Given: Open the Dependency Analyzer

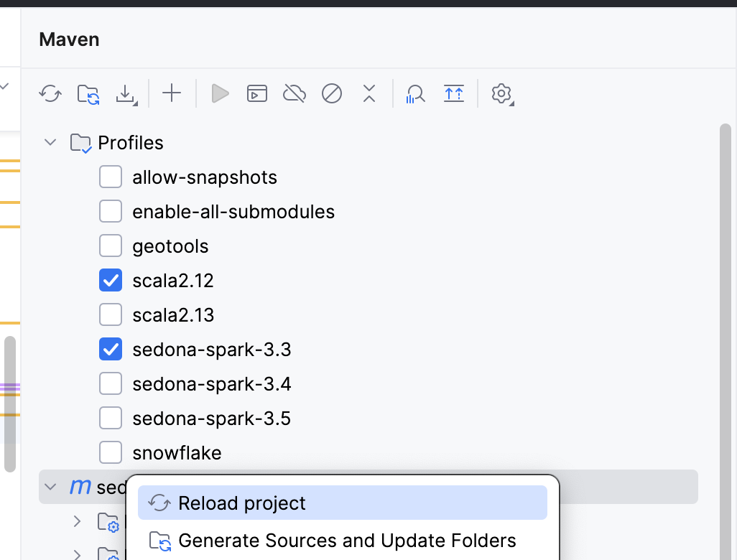Looking at the screenshot, I should pos(414,93).
